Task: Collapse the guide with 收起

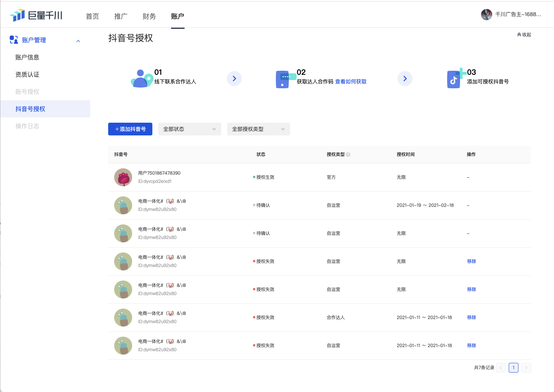Action: pos(524,34)
